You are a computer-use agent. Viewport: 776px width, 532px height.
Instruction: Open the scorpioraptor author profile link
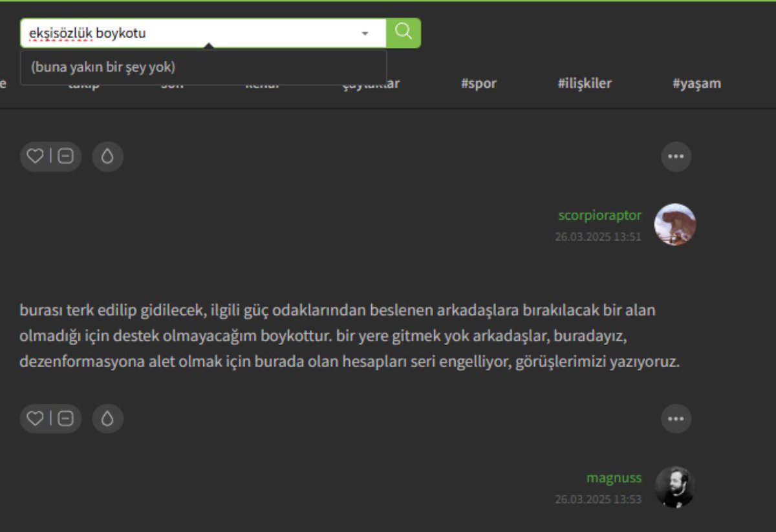[x=600, y=215]
